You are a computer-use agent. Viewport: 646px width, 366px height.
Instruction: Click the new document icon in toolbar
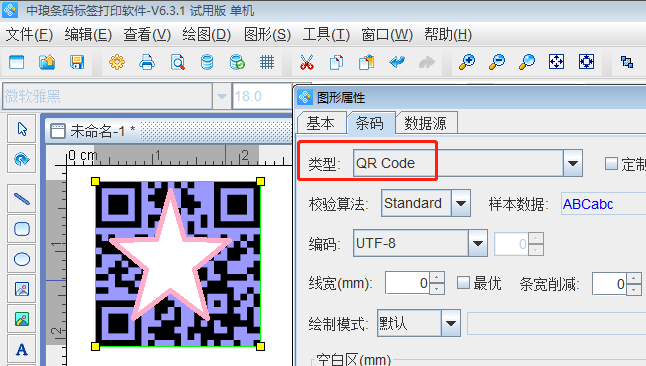(x=16, y=63)
